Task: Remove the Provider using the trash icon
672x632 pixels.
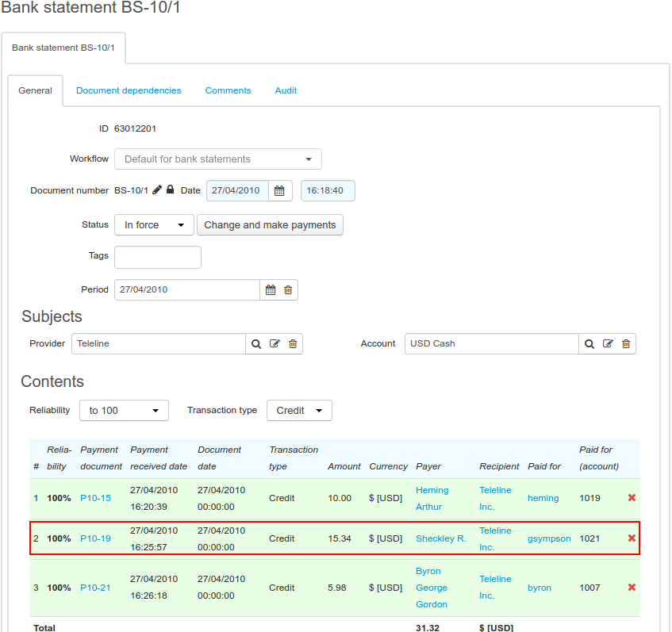Action: click(x=293, y=343)
